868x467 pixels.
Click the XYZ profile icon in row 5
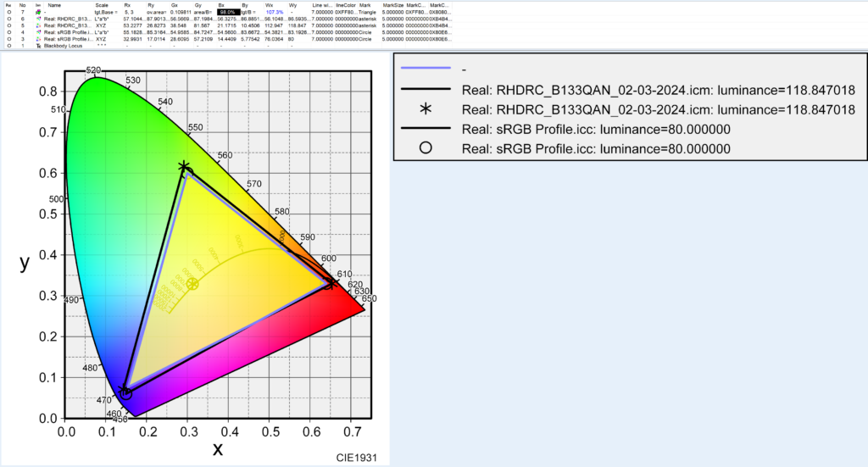(37, 25)
